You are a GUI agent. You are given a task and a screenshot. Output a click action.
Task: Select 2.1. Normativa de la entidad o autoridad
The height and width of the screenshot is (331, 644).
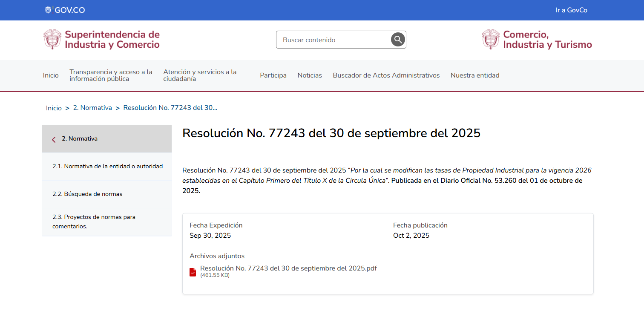coord(107,167)
